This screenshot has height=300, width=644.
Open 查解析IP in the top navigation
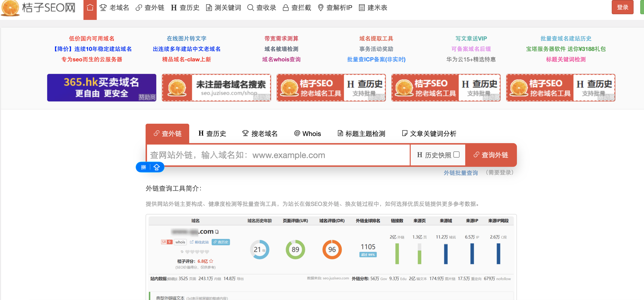(x=335, y=8)
